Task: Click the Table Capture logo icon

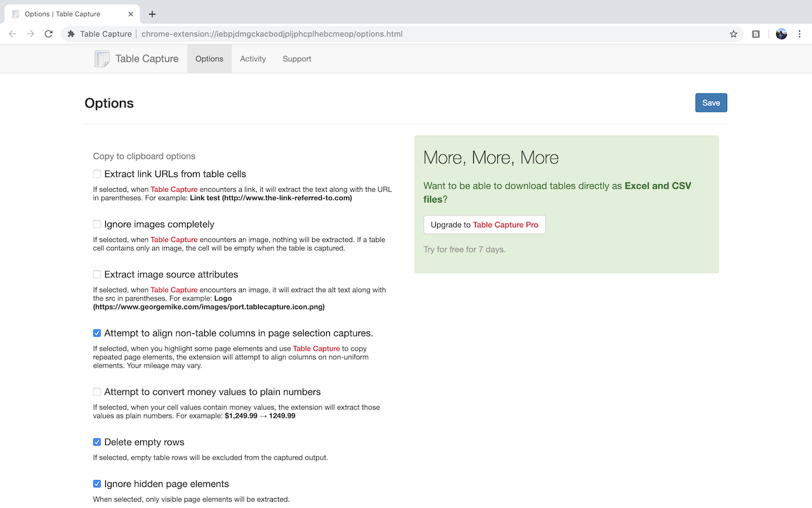Action: click(x=101, y=59)
